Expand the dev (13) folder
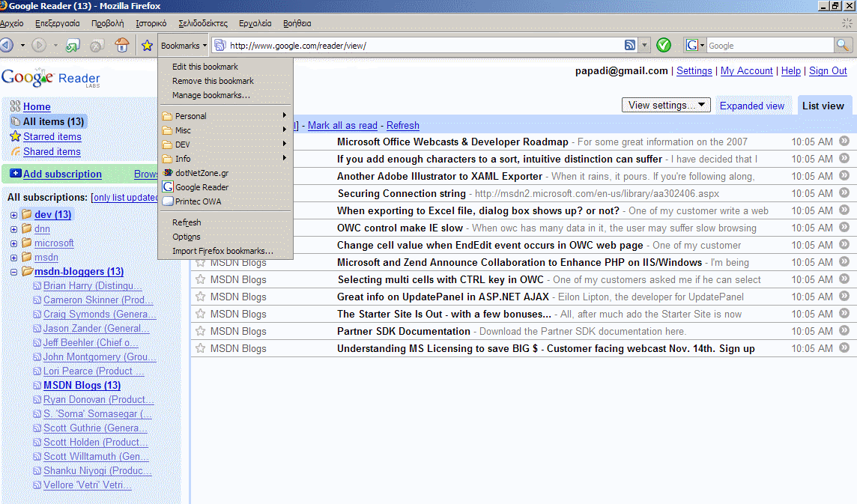The image size is (857, 504). pyautogui.click(x=13, y=215)
